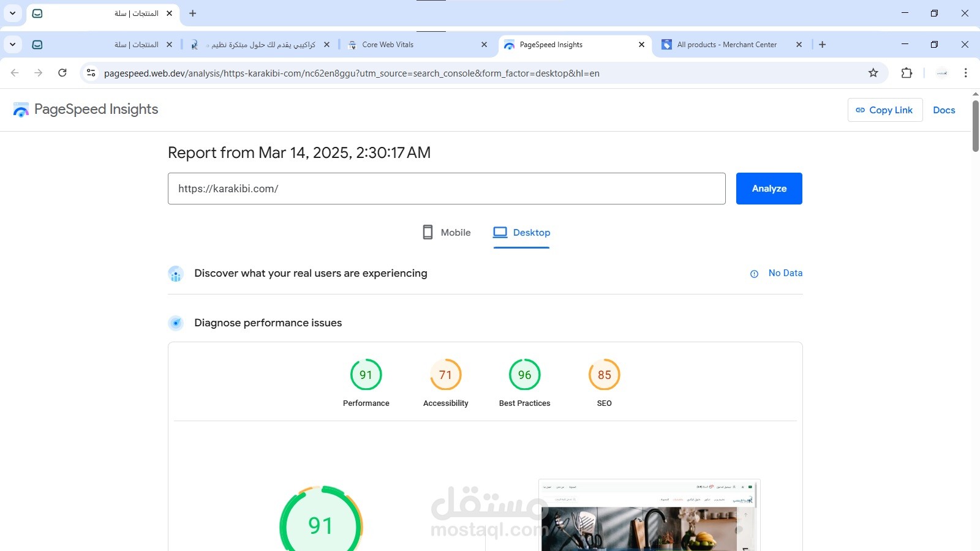Click the SEO score gauge 85
This screenshot has height=551, width=980.
pos(605,375)
